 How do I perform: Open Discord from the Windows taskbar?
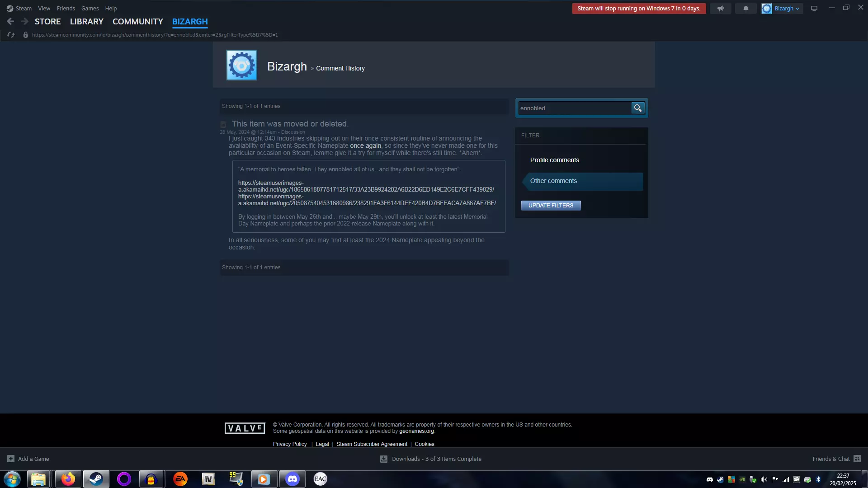pyautogui.click(x=292, y=479)
